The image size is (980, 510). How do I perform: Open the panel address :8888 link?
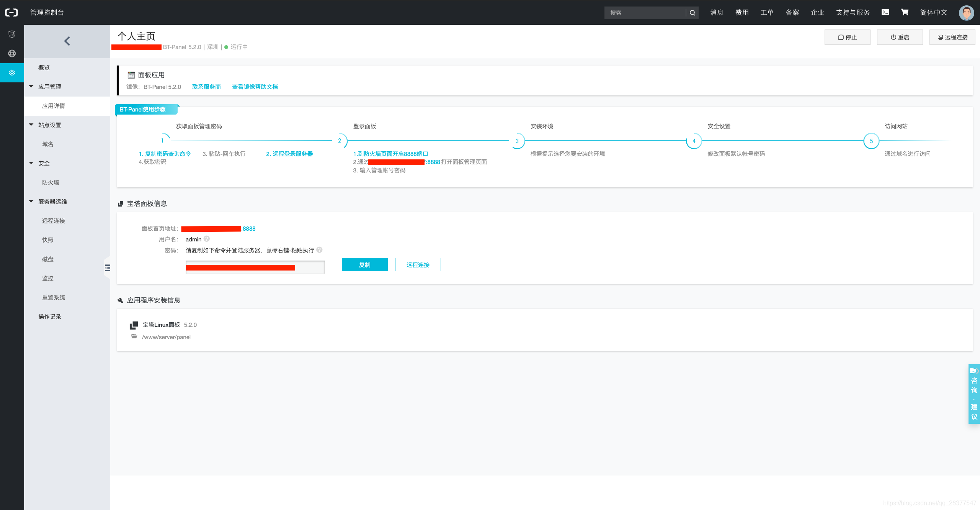[218, 229]
